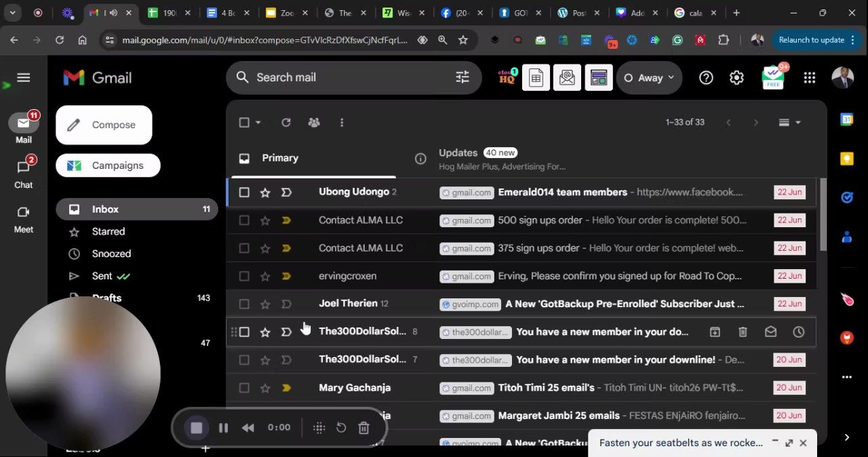The image size is (868, 457).
Task: Show more side panel add-ons (three dots)
Action: (x=846, y=377)
